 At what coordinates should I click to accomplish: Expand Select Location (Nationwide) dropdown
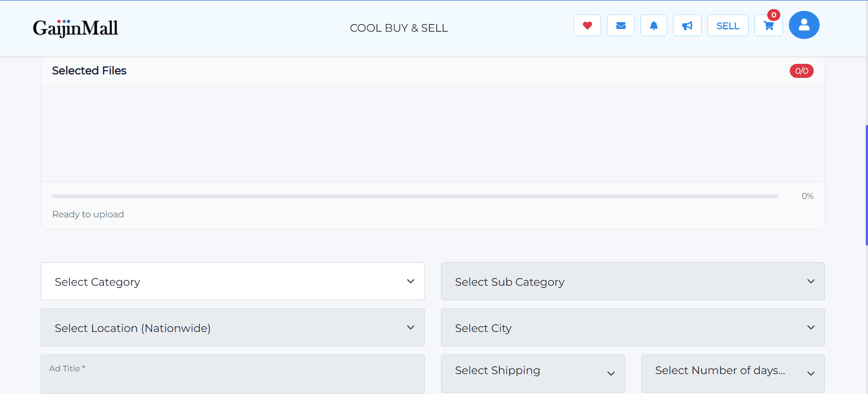click(232, 327)
